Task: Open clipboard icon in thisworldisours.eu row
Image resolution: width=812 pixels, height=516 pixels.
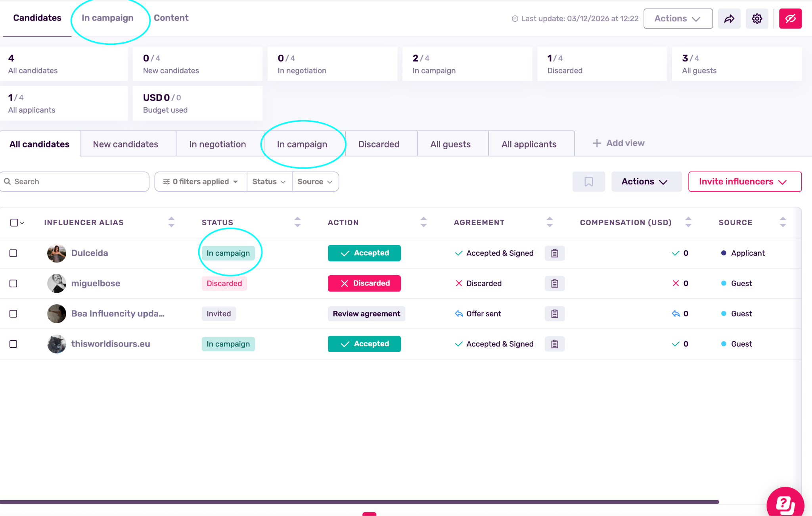Action: [554, 344]
